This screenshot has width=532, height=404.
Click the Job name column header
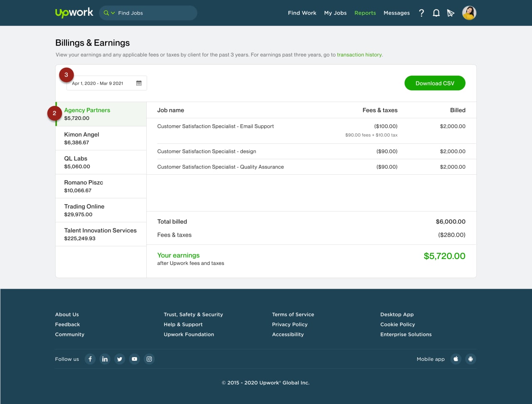click(170, 110)
